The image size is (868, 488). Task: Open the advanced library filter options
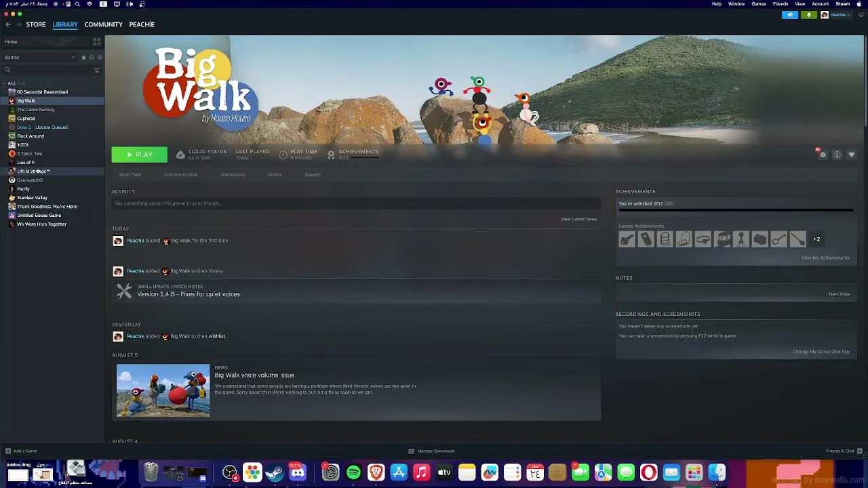click(x=96, y=70)
